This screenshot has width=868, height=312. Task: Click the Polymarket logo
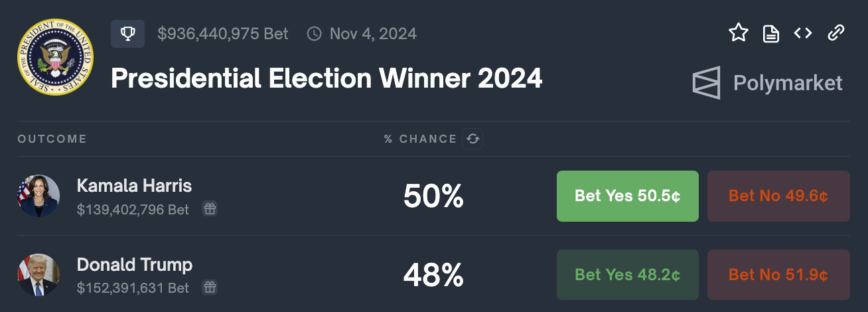pos(767,83)
